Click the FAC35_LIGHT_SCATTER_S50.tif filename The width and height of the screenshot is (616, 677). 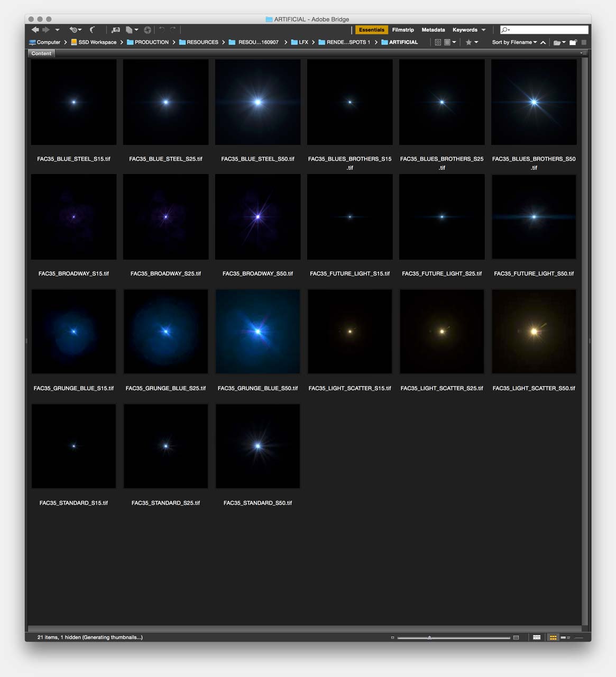point(534,388)
